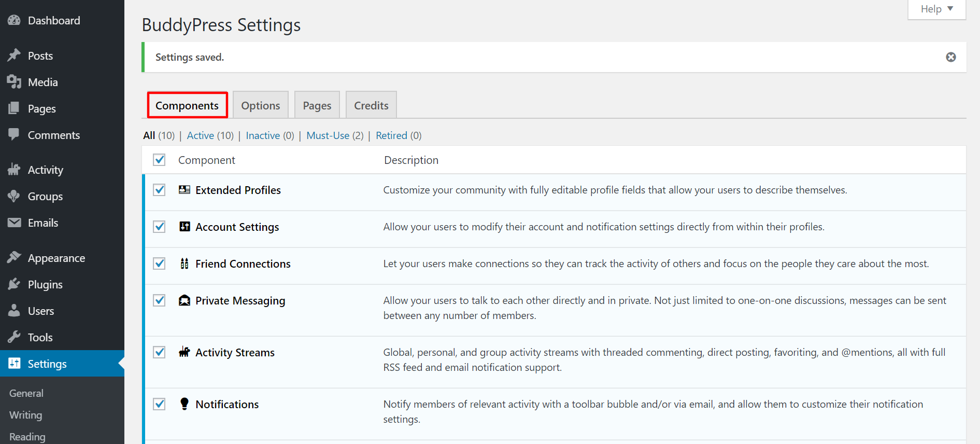Click the Comments speech bubble icon

point(14,135)
